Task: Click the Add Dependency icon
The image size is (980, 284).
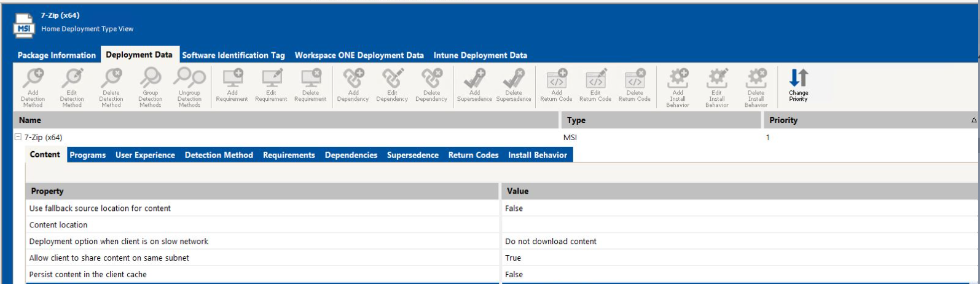Action: pos(353,79)
